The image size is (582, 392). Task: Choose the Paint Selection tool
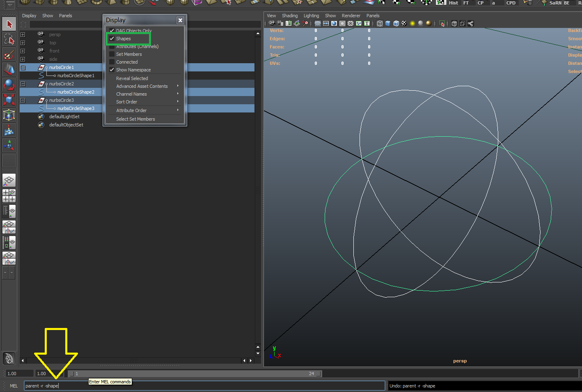[x=9, y=55]
